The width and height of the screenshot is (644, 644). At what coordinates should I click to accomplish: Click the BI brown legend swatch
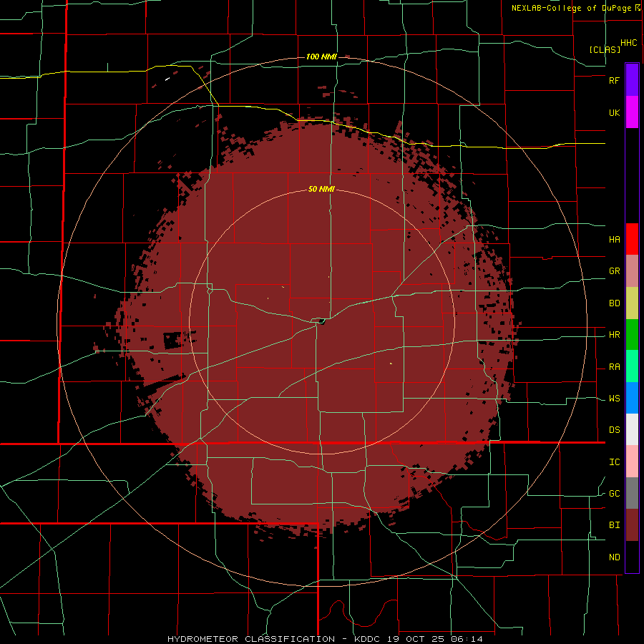pyautogui.click(x=632, y=525)
